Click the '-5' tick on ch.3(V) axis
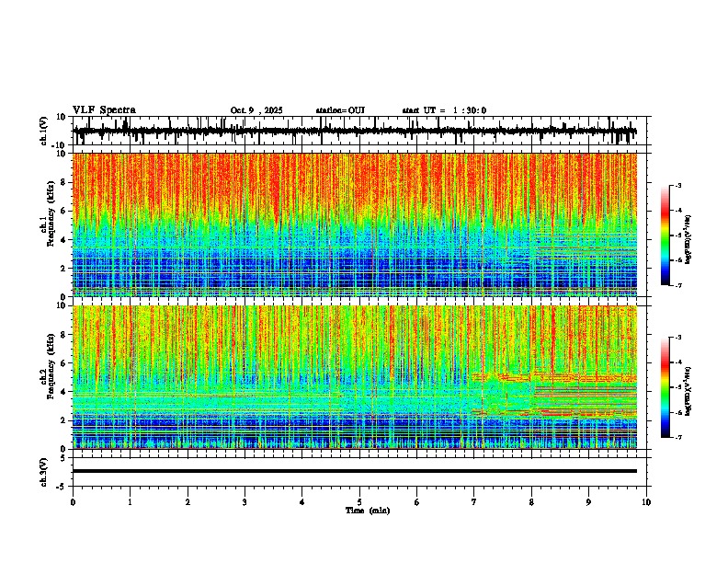728x563 pixels. point(62,487)
